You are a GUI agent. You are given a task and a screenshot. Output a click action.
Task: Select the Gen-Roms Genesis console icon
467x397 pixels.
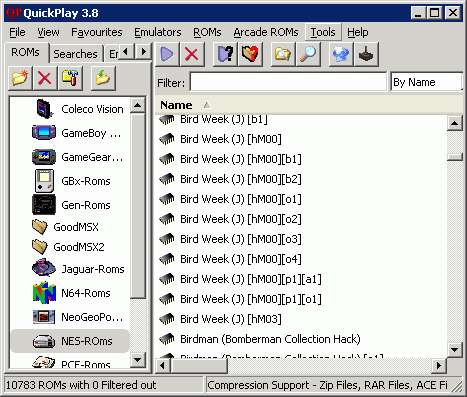[x=44, y=205]
